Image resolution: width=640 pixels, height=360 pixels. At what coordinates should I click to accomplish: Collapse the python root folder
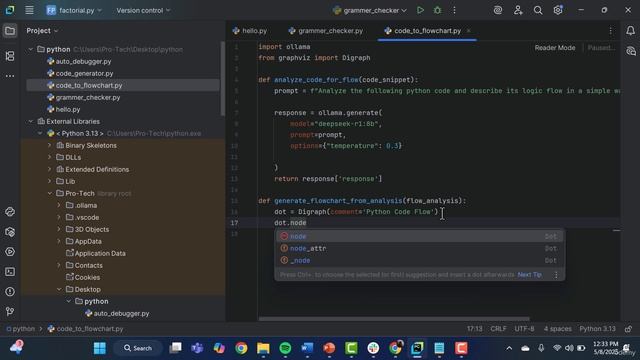(x=31, y=49)
